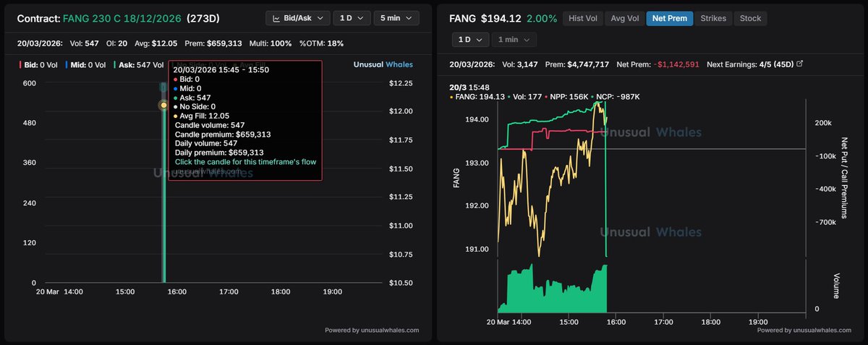868x345 pixels.
Task: Toggle the Bid volume legend series
Action: (x=37, y=65)
